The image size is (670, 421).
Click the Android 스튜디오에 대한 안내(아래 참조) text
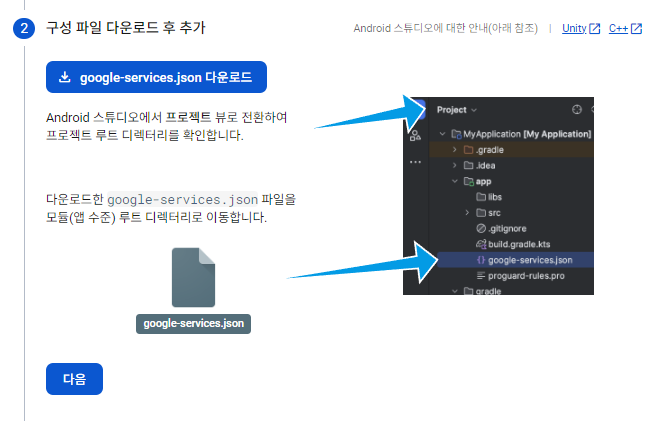click(445, 29)
